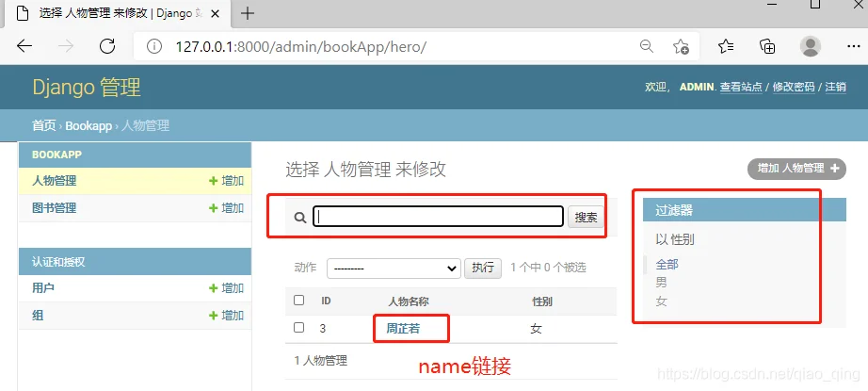
Task: Open the favorites list icon
Action: point(726,46)
